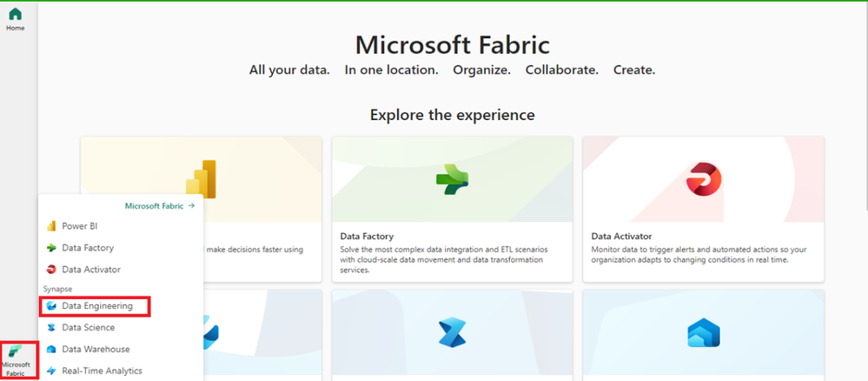Image resolution: width=868 pixels, height=381 pixels.
Task: Select the Data Warehouse icon in flyout menu
Action: tap(51, 350)
